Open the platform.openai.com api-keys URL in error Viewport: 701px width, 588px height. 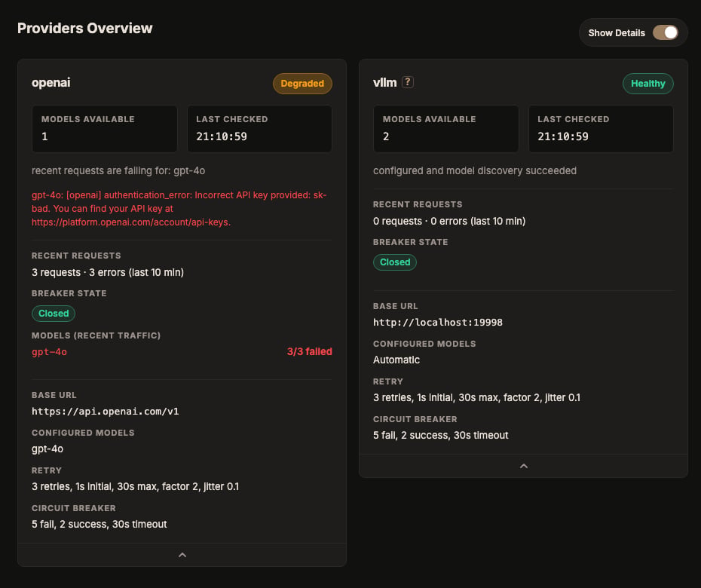pos(130,222)
